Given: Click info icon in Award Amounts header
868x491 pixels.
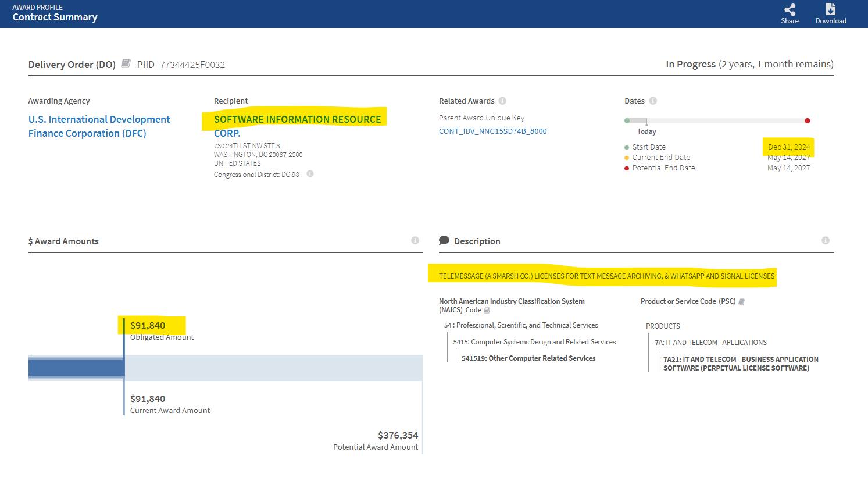Looking at the screenshot, I should click(x=415, y=240).
